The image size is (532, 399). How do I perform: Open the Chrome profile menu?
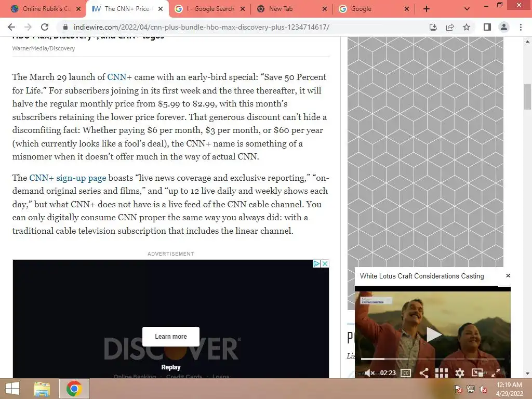504,27
